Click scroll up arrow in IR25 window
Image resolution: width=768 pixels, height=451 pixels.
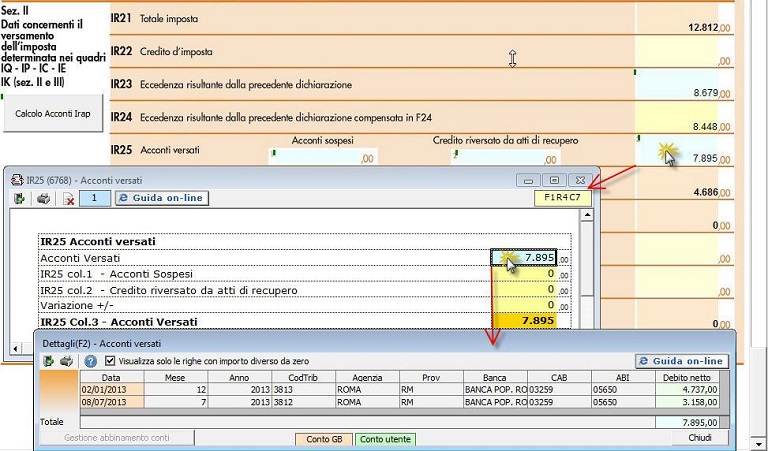[587, 215]
